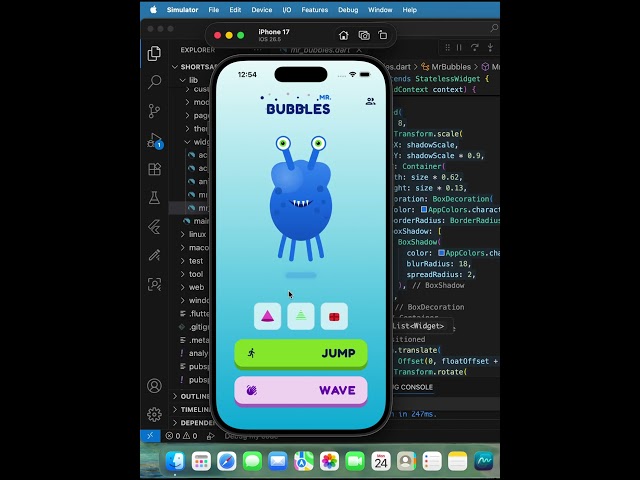640x480 pixels.
Task: Open Calendar from the Dock
Action: point(381,462)
